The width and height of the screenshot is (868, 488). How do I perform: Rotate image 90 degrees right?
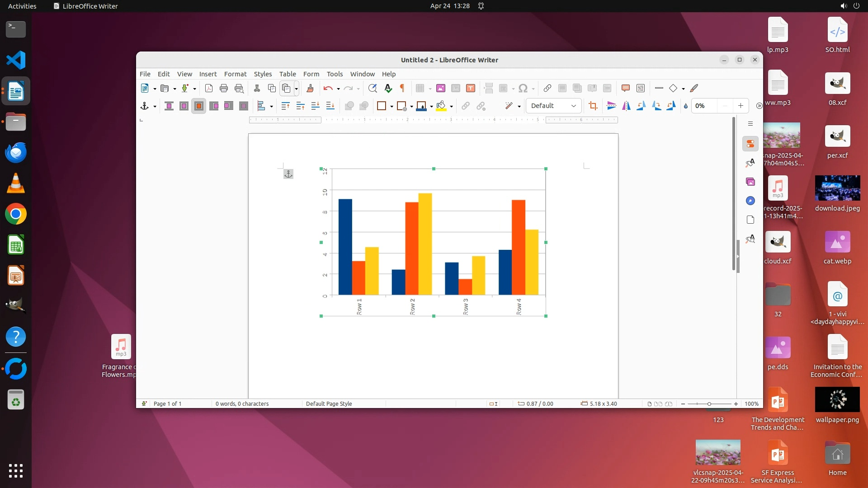click(x=656, y=106)
